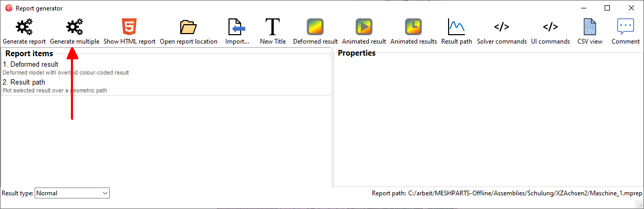The width and height of the screenshot is (644, 209).
Task: Open the Show HTML report icon
Action: (129, 27)
